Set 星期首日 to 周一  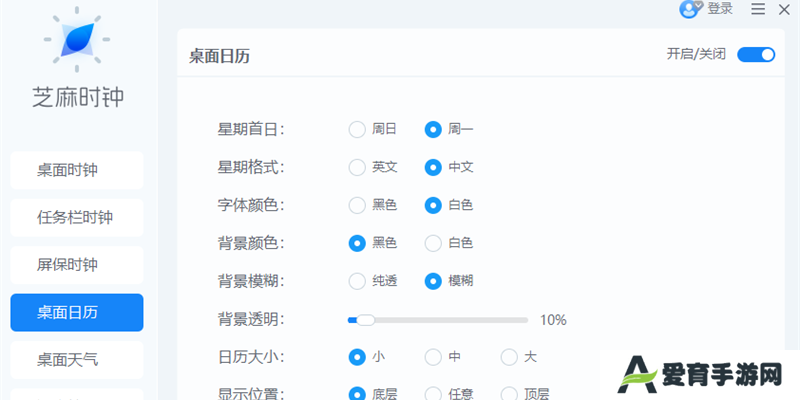[x=433, y=130]
